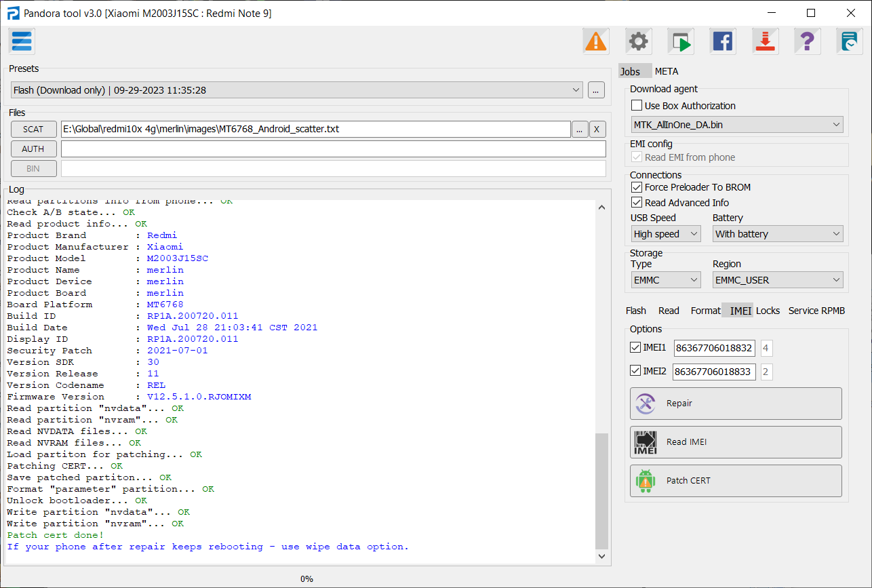Image resolution: width=872 pixels, height=588 pixels.
Task: Open help with the question mark icon
Action: [807, 41]
